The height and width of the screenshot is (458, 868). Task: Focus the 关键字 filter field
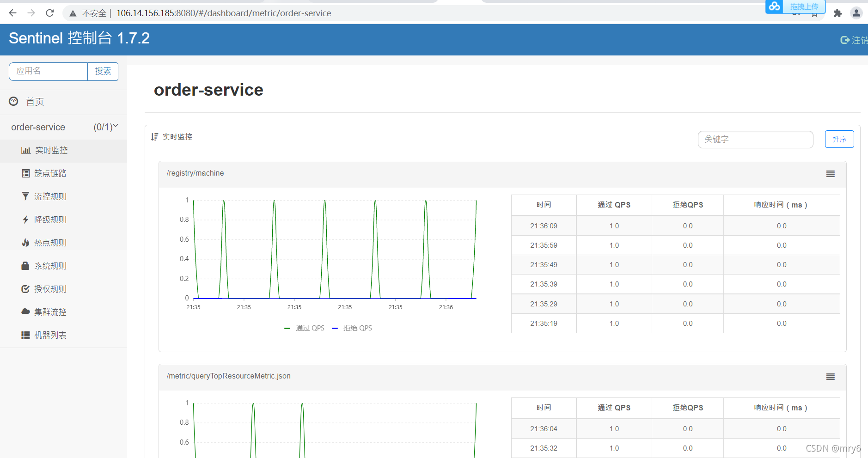coord(755,139)
